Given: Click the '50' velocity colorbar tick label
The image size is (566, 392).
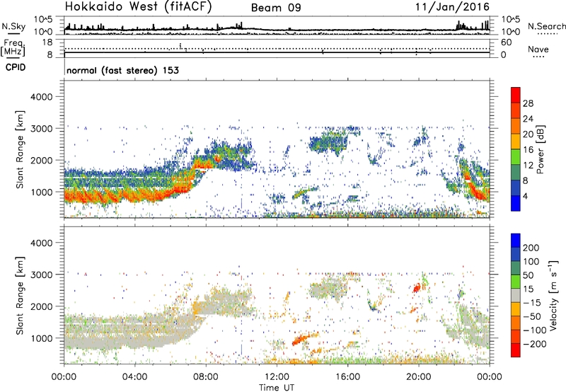Looking at the screenshot, I should pyautogui.click(x=528, y=275).
